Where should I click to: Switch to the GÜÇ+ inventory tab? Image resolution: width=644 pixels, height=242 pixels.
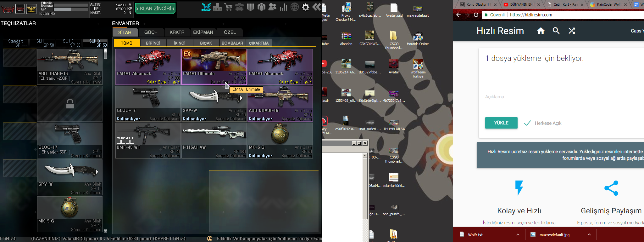(151, 32)
